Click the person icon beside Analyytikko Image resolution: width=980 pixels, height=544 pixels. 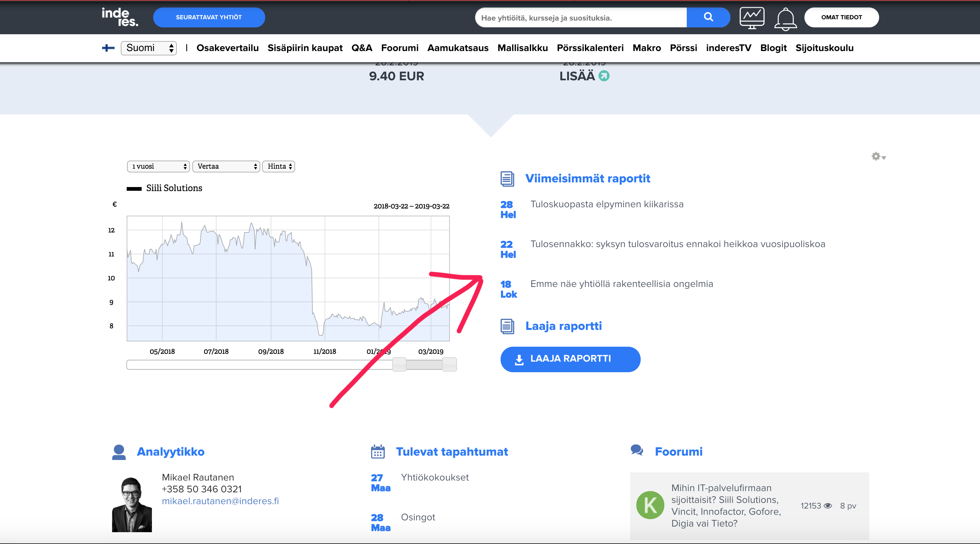(x=119, y=452)
